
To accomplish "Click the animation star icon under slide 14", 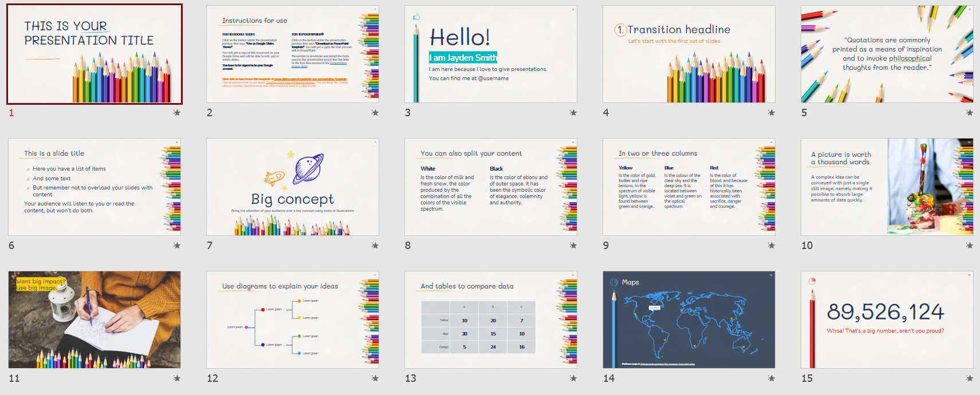I will point(772,378).
